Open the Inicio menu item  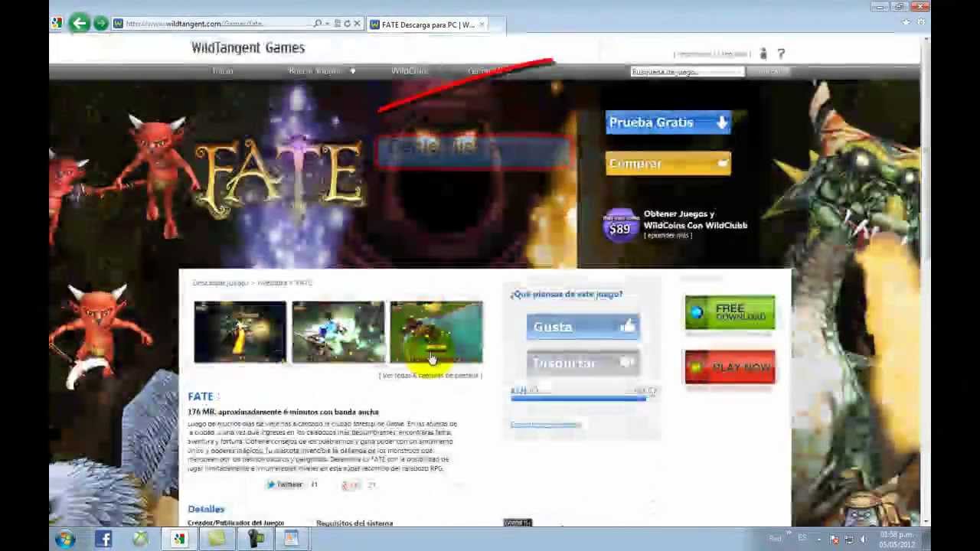coord(223,71)
